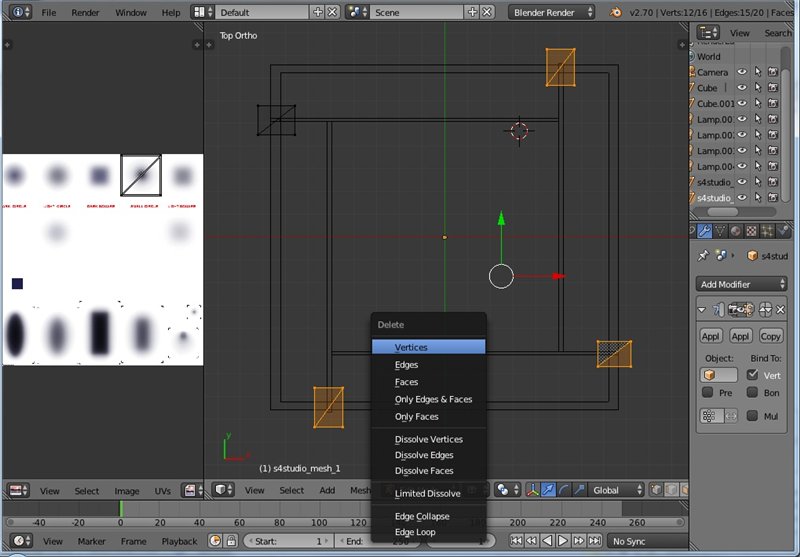Screen dimensions: 800x557
Task: Toggle the Pre checkbox in modifier panel
Action: click(x=708, y=393)
